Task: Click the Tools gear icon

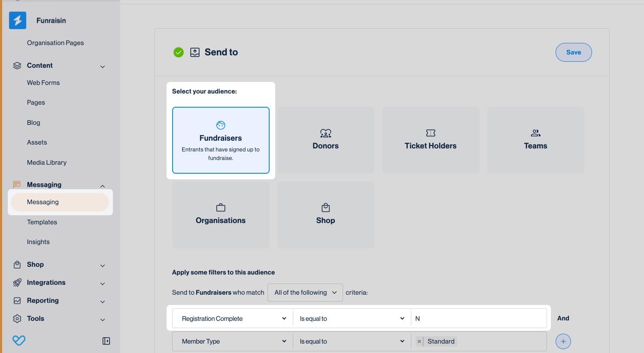Action: (17, 319)
